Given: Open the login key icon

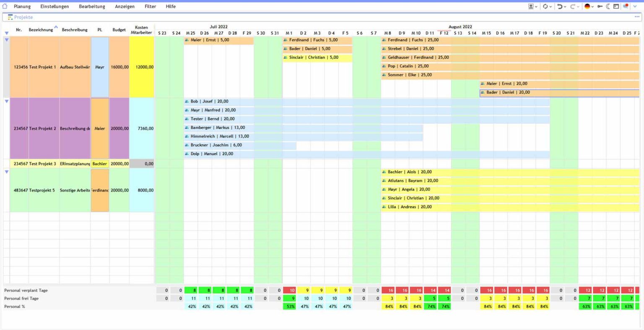Looking at the screenshot, I should [600, 6].
